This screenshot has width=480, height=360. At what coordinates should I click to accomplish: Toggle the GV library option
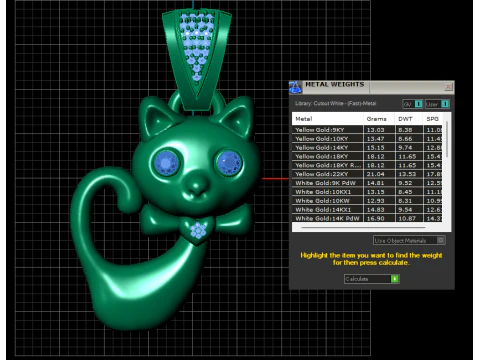pos(412,104)
